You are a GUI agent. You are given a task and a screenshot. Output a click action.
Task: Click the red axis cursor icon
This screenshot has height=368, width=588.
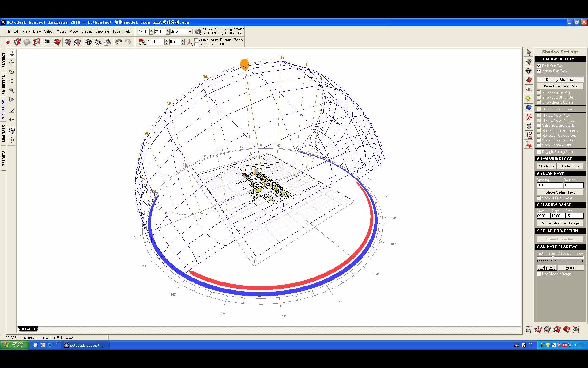click(190, 42)
